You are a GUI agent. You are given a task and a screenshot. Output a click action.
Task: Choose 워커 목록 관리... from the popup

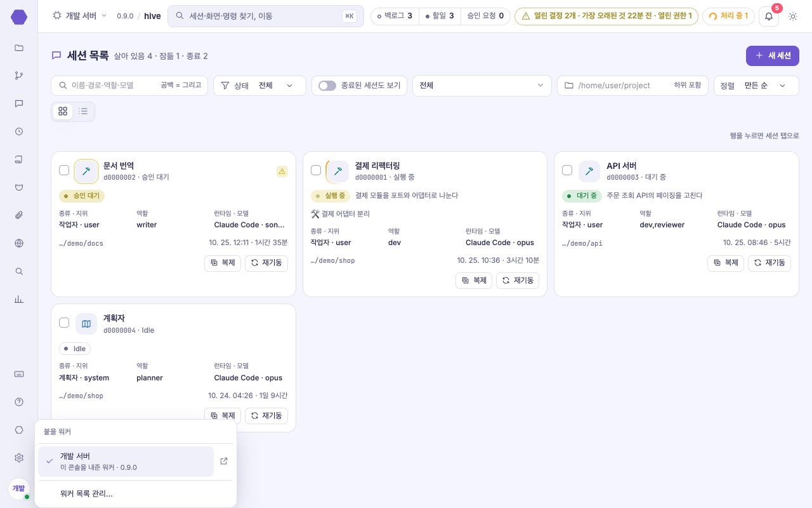[x=136, y=493]
